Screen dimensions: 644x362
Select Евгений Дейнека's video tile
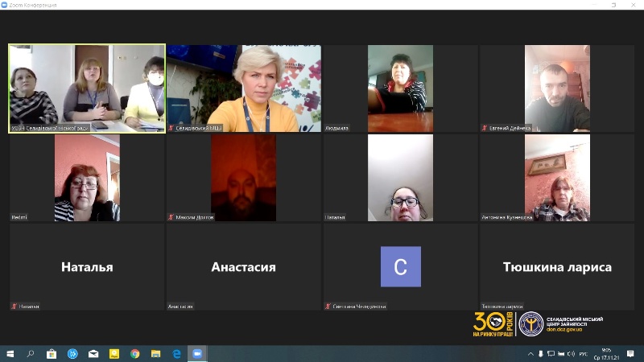[557, 88]
